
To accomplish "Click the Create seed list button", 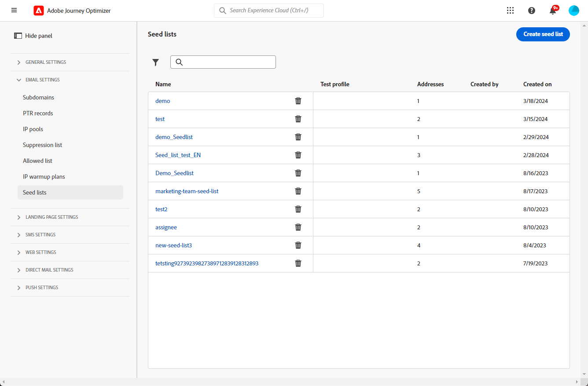I will tap(543, 34).
